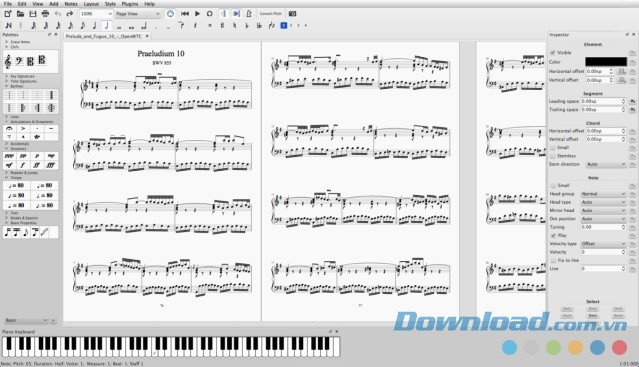Viewport: 639px width, 367px height.
Task: Apply the sharp accidental from the toolbar
Action: (x=222, y=26)
